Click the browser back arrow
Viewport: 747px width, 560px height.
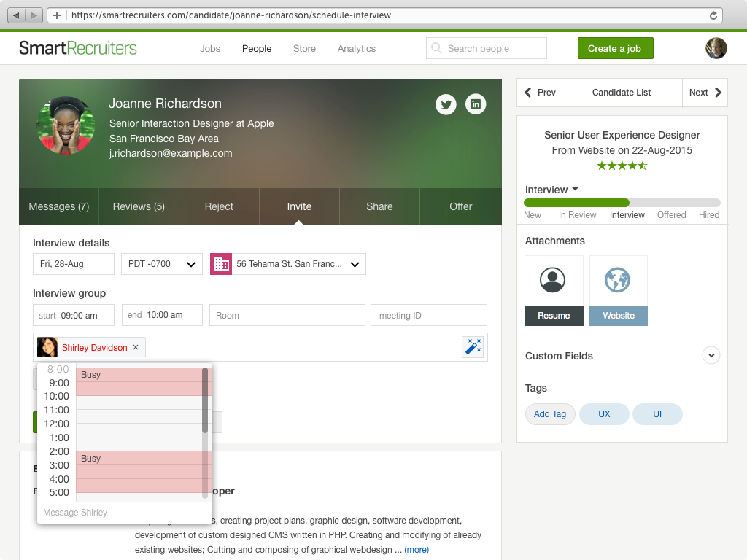pos(17,15)
